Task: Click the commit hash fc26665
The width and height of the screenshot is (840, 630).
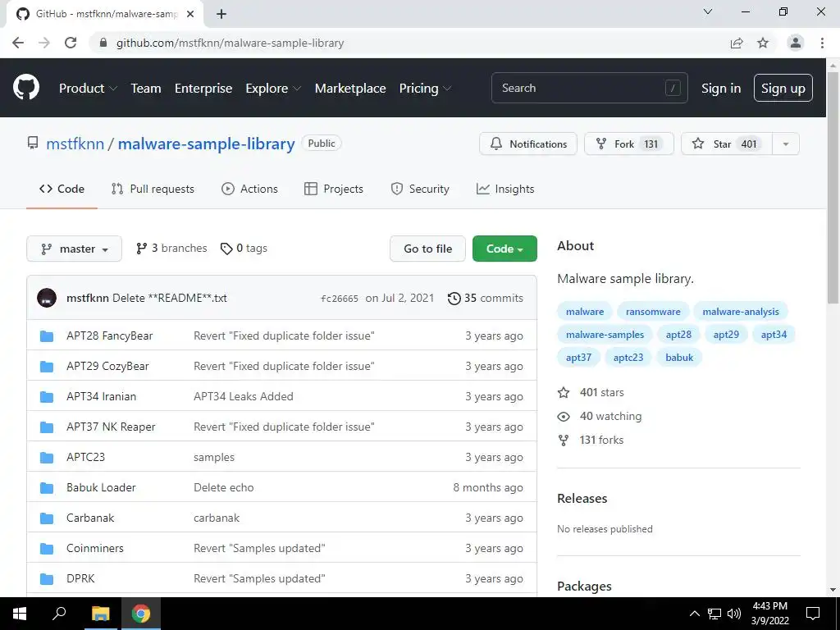Action: tap(339, 299)
